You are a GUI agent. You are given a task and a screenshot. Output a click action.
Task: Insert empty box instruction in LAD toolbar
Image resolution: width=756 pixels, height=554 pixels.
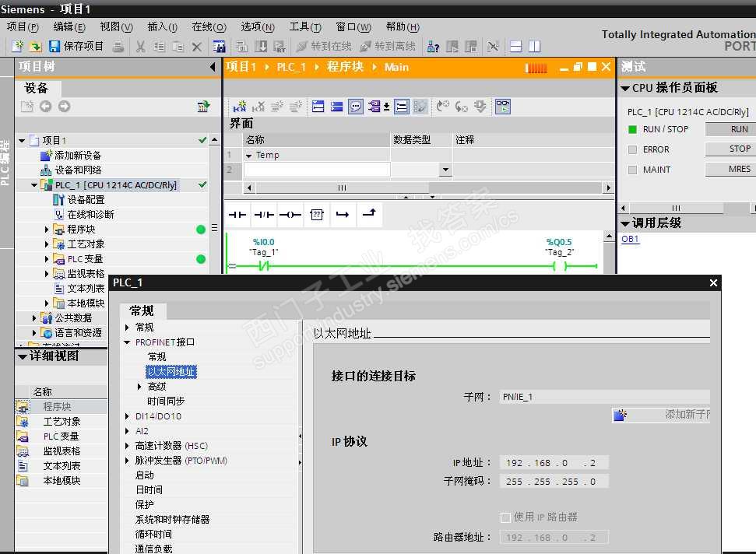click(x=316, y=215)
